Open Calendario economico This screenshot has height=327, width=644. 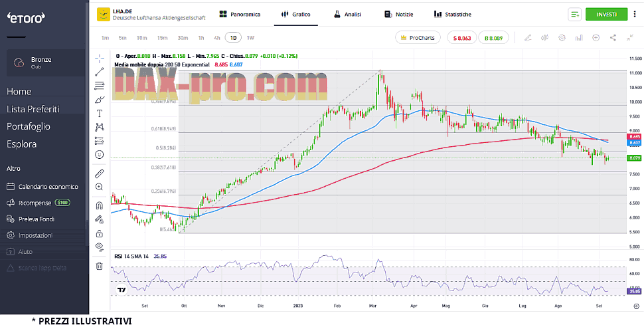point(42,187)
